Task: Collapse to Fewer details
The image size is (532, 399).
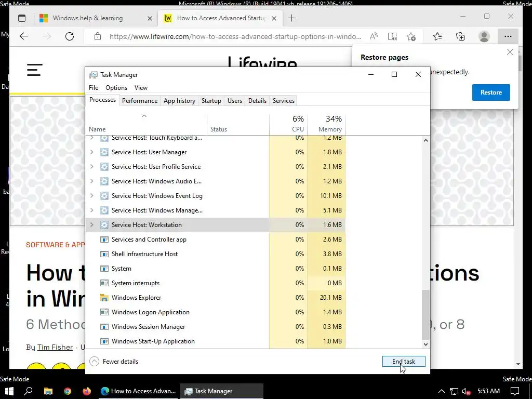Action: coord(114,362)
